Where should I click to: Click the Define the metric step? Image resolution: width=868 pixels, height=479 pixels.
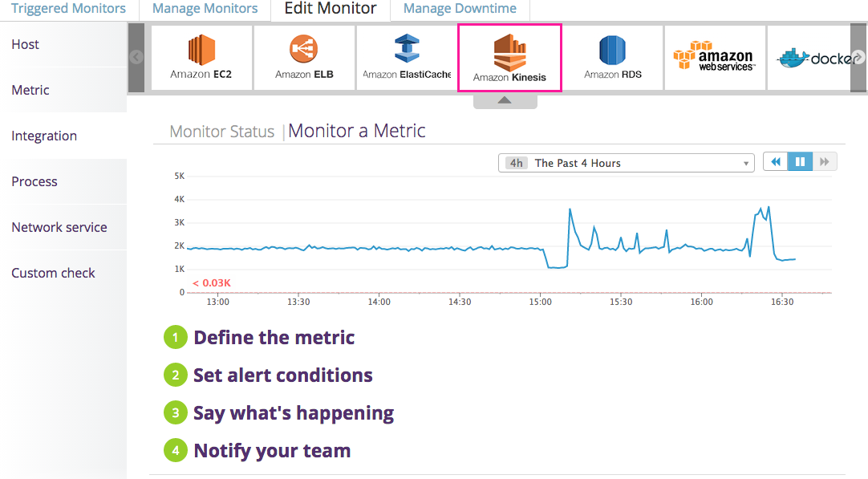274,337
